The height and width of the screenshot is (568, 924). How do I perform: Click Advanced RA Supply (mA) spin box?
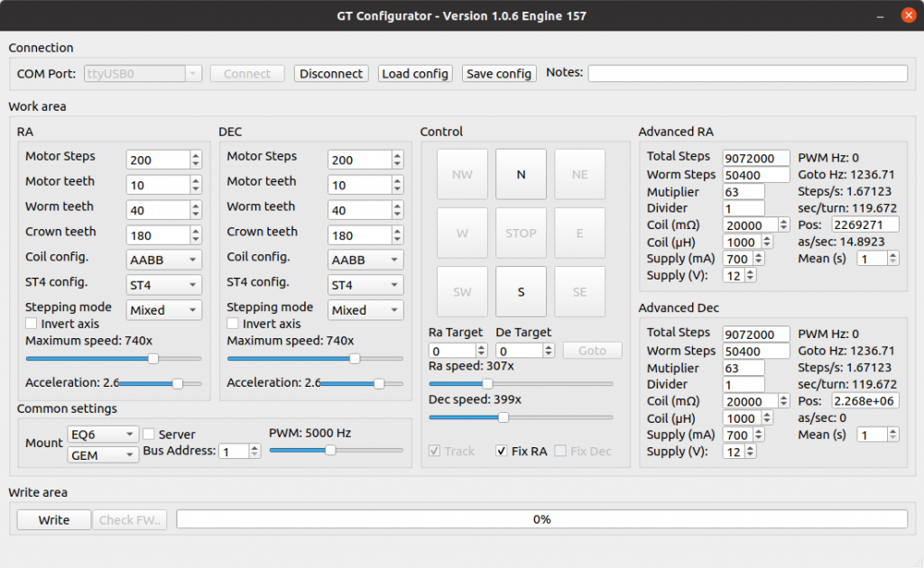click(x=744, y=259)
